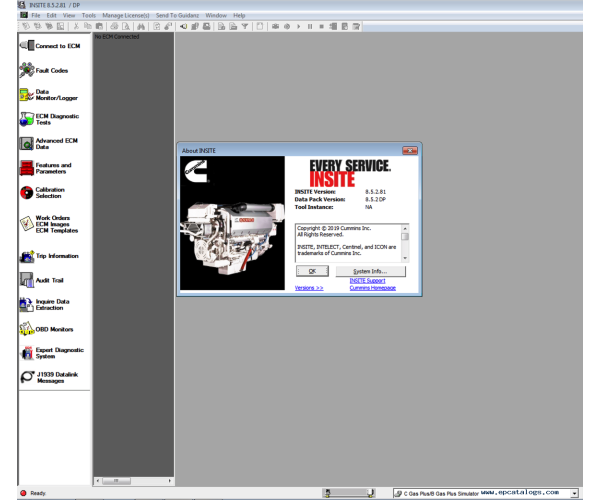Click the Connect to ECM icon
This screenshot has height=500, width=600.
pos(27,46)
